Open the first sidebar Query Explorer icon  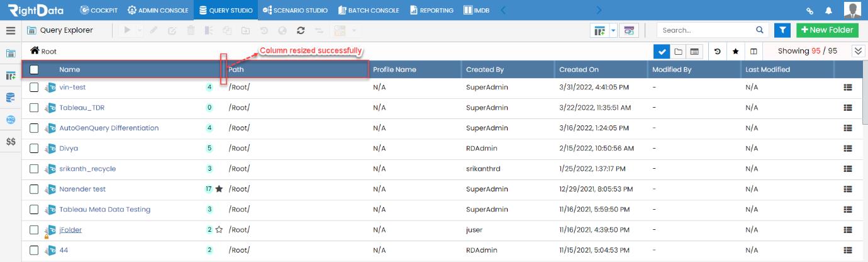tap(11, 54)
